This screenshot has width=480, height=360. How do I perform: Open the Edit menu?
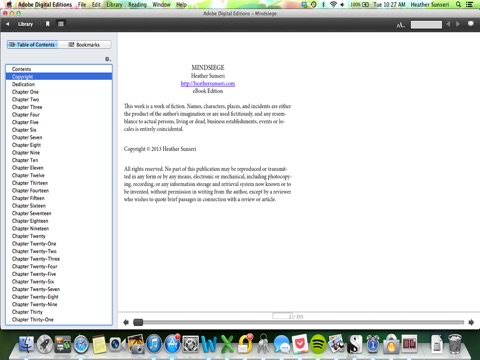pyautogui.click(x=96, y=5)
